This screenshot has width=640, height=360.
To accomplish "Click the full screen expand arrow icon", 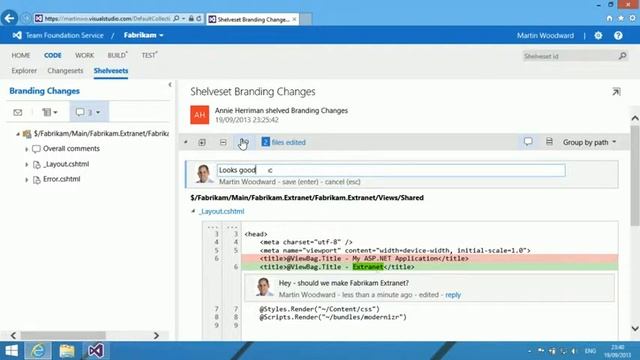I will pyautogui.click(x=616, y=92).
